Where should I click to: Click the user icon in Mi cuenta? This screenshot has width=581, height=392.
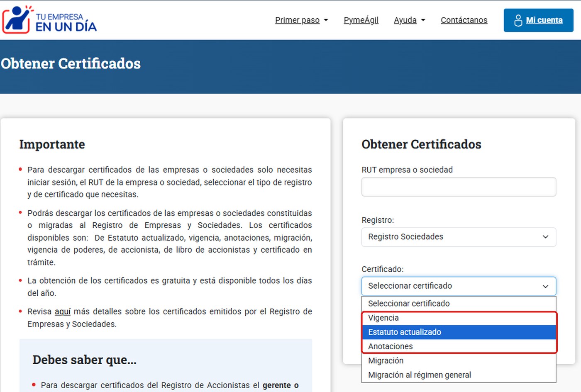(x=518, y=20)
